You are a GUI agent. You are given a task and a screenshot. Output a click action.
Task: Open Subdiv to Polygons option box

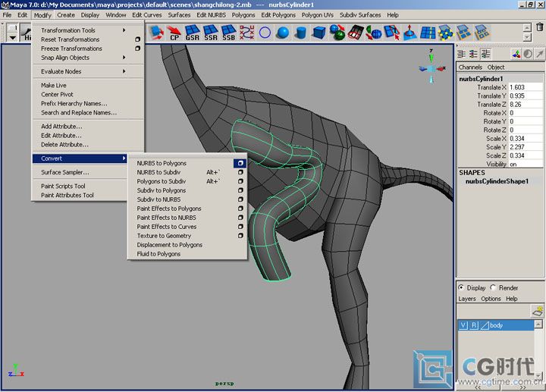click(240, 190)
